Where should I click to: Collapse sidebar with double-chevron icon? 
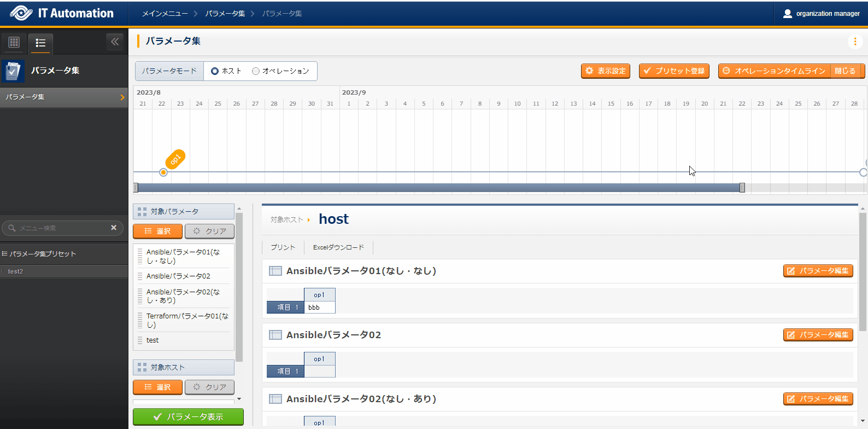click(x=115, y=42)
